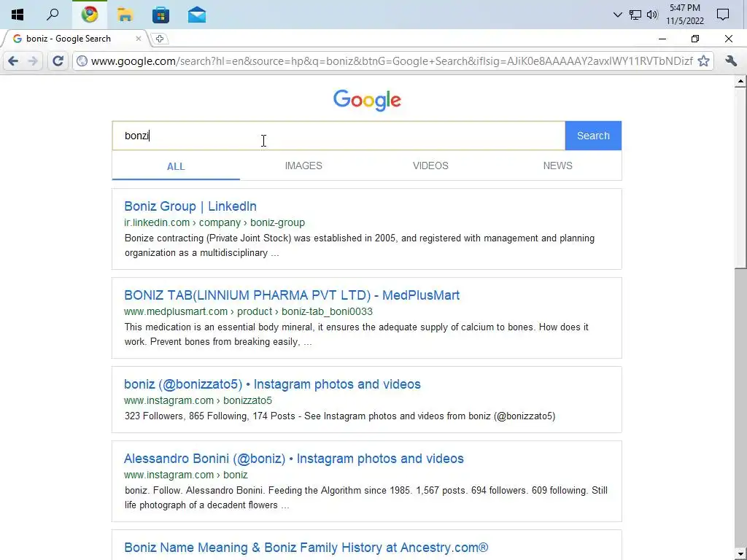Open the Boniz Group | LinkedIn result
The image size is (747, 560).
pyautogui.click(x=190, y=206)
